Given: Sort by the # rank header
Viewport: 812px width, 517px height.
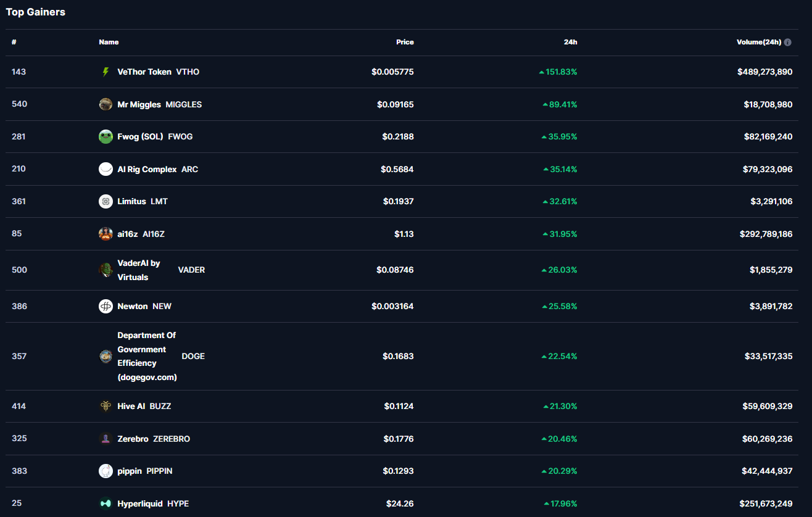Looking at the screenshot, I should click(14, 42).
